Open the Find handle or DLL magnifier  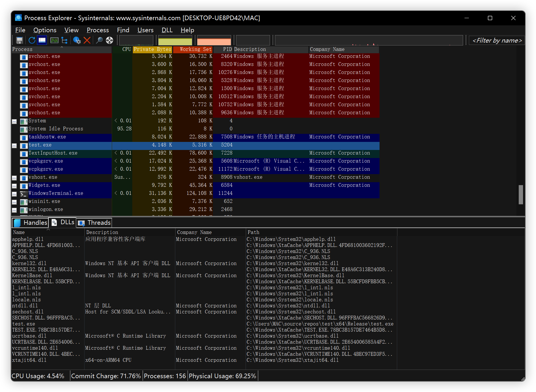click(99, 40)
